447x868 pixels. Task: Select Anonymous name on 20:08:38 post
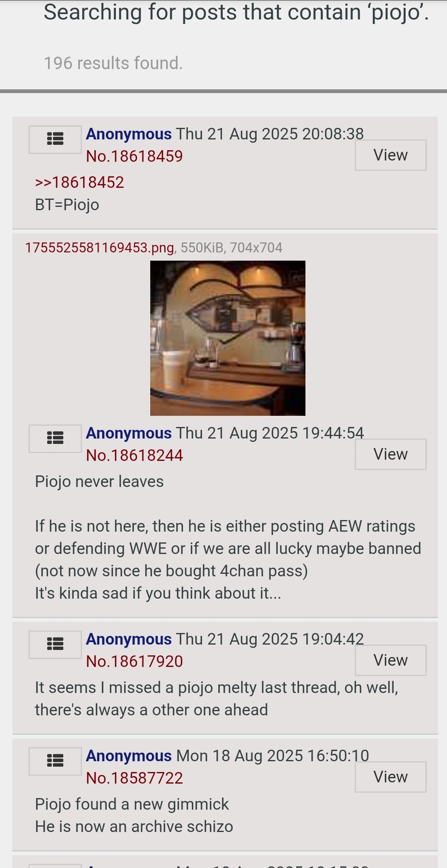(129, 134)
